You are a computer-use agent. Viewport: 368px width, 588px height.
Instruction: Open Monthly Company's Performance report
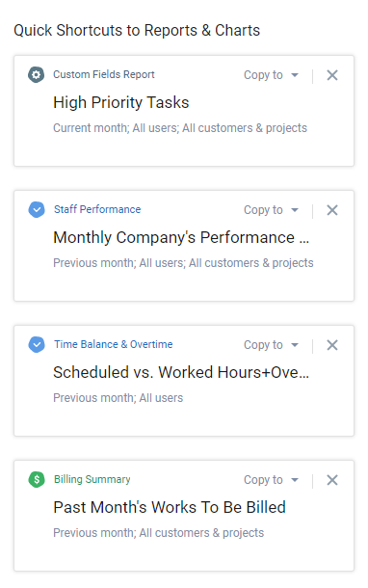(x=181, y=237)
